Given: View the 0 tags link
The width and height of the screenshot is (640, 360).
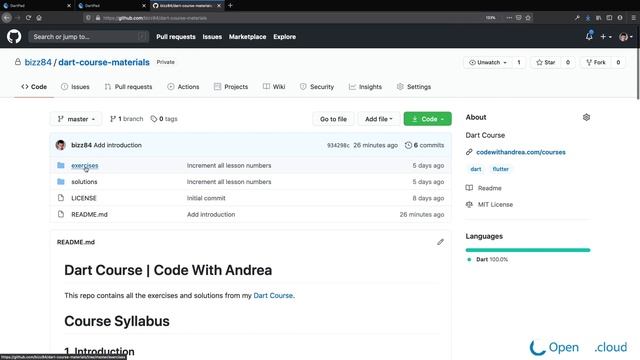Looking at the screenshot, I should [164, 119].
